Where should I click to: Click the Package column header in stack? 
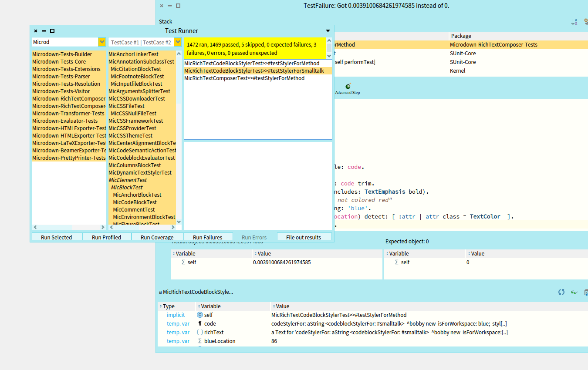coord(518,36)
